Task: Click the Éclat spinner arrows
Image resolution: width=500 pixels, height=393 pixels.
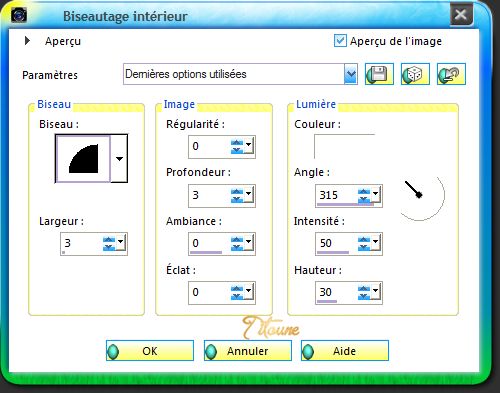Action: [237, 292]
